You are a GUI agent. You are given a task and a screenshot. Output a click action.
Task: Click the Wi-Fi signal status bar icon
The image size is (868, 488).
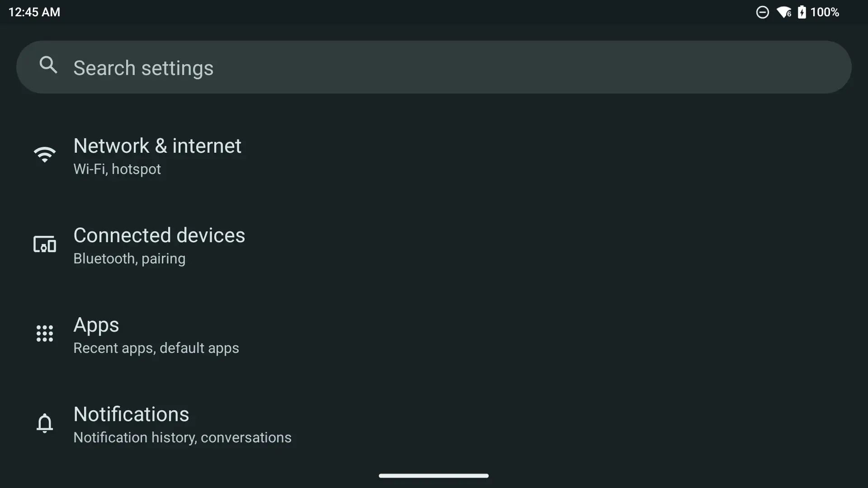pos(783,12)
